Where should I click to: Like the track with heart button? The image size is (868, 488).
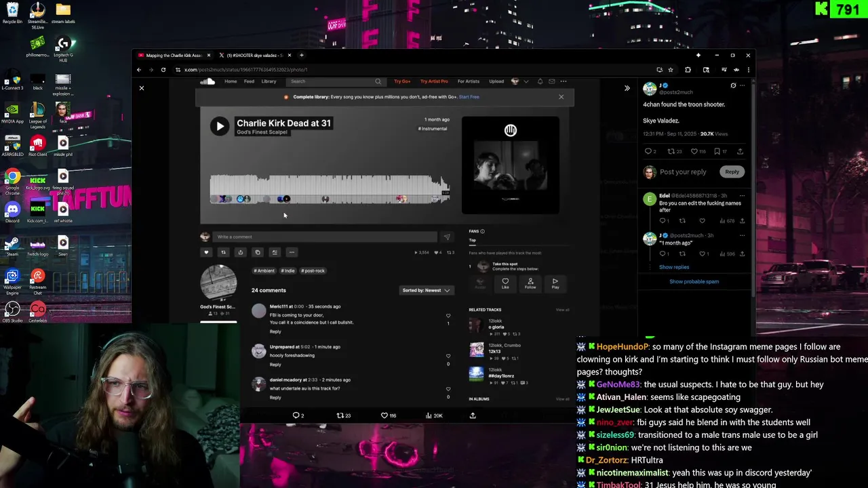coord(206,252)
